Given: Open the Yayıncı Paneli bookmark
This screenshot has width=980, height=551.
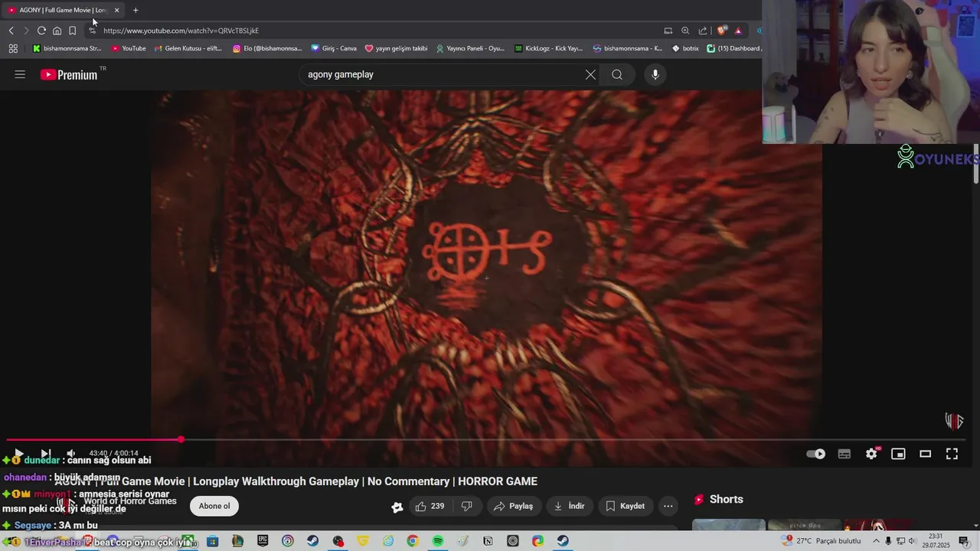Looking at the screenshot, I should click(470, 48).
